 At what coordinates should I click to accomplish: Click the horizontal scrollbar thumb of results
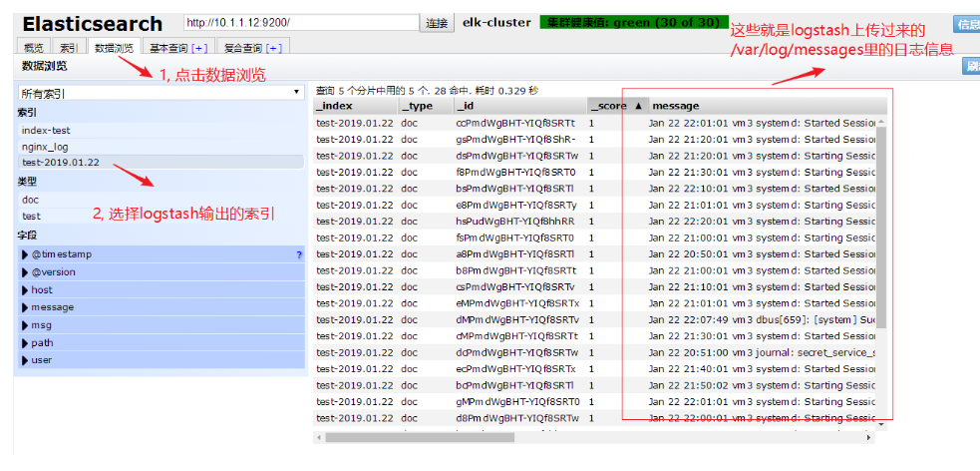(420, 438)
